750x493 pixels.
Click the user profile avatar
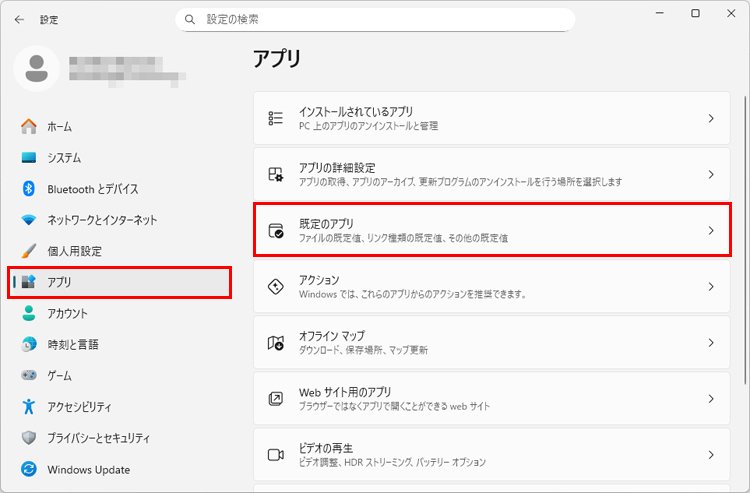(36, 69)
